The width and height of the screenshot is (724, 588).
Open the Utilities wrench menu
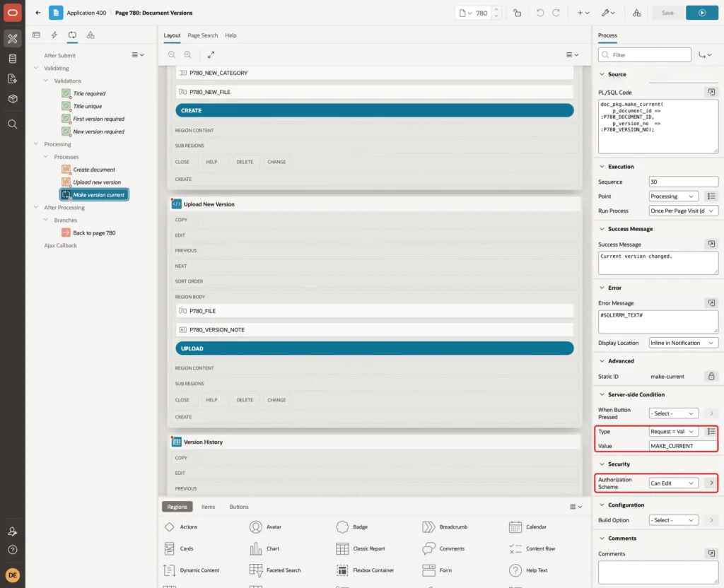(x=608, y=13)
